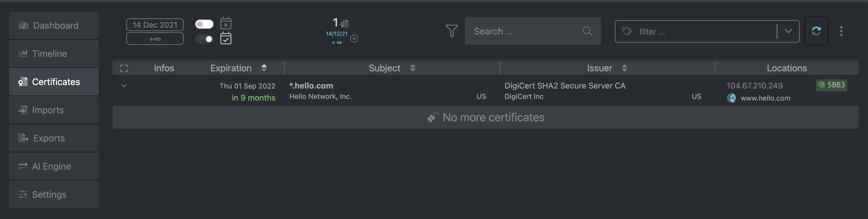The image size is (868, 219).
Task: Click DigiCert SHA2 Secure Server CA issuer
Action: click(x=565, y=86)
